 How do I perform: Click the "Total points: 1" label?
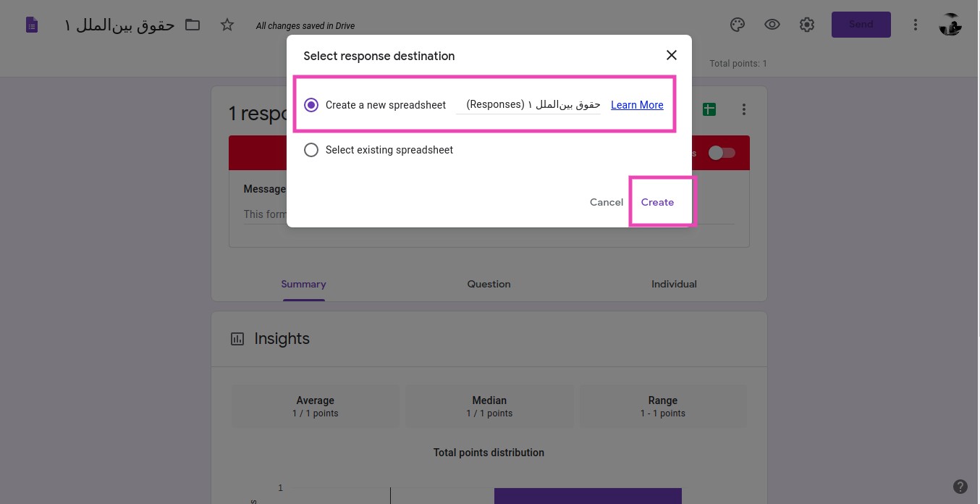[738, 64]
